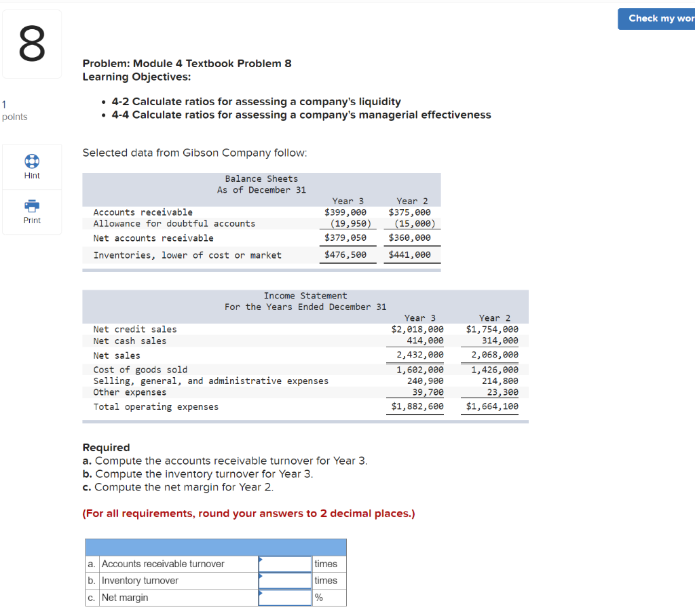
Task: Click the printer icon below Hint
Action: (32, 206)
